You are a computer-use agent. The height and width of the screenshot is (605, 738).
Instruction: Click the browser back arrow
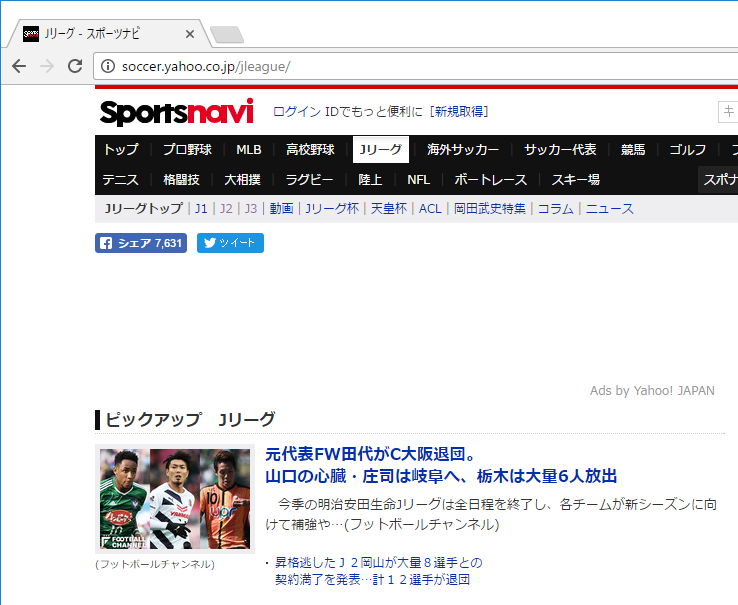point(19,66)
